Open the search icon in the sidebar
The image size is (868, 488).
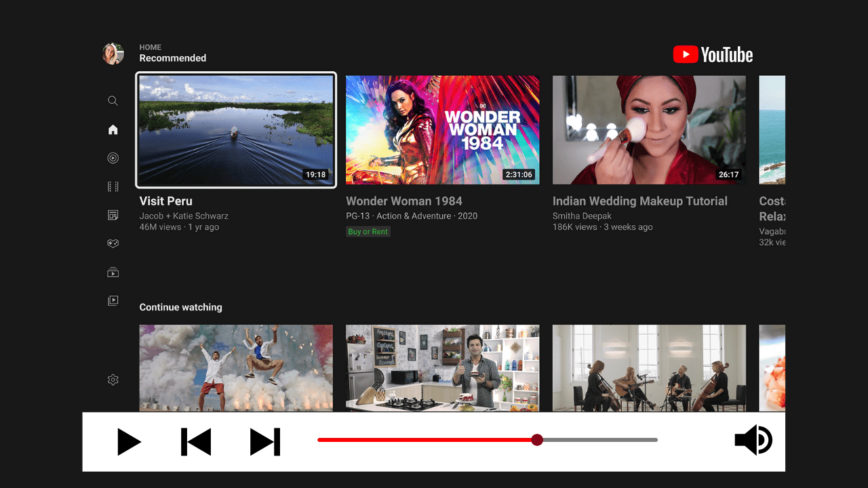pos(113,101)
